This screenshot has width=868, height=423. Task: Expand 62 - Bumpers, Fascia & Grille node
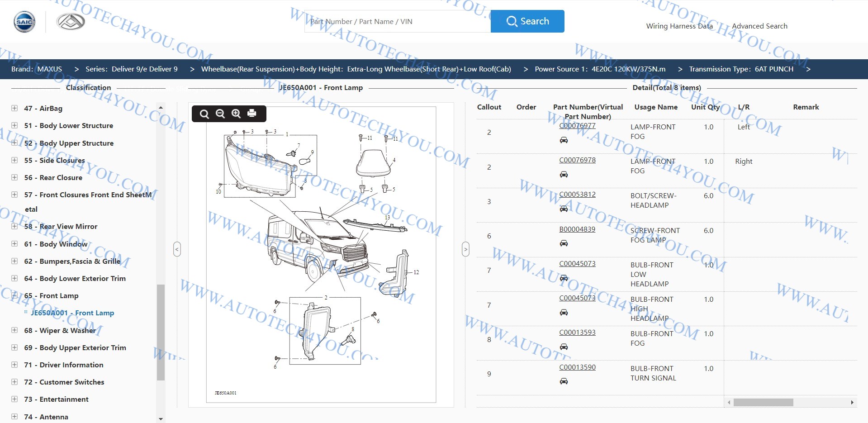tap(14, 261)
